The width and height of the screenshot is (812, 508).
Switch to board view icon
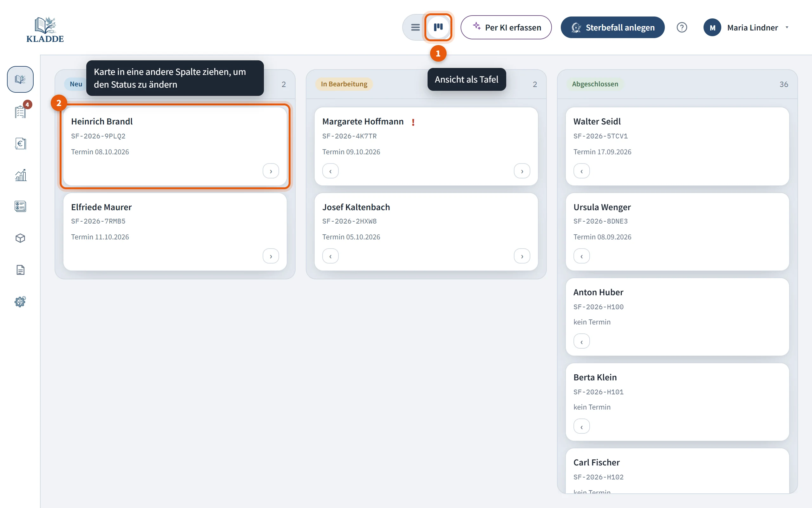[438, 27]
